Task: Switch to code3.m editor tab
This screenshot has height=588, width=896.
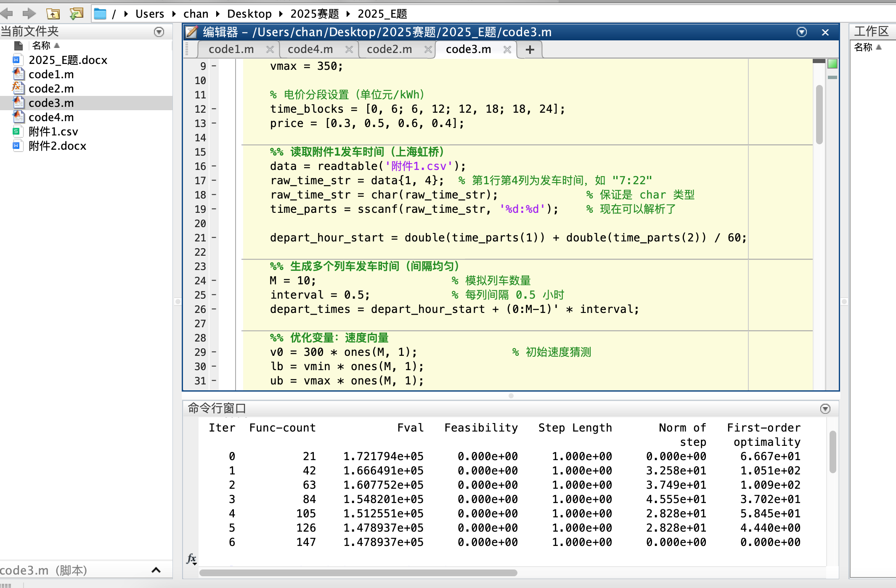Action: [x=468, y=50]
